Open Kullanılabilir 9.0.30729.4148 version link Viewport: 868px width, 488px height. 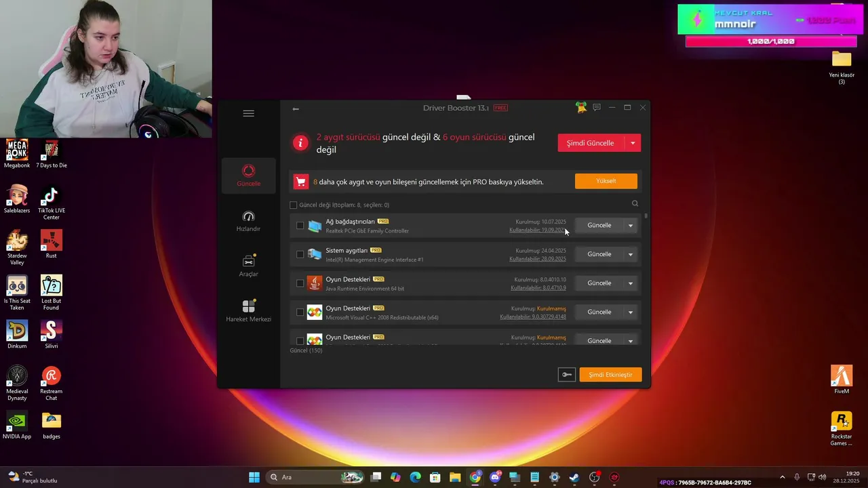coord(533,317)
